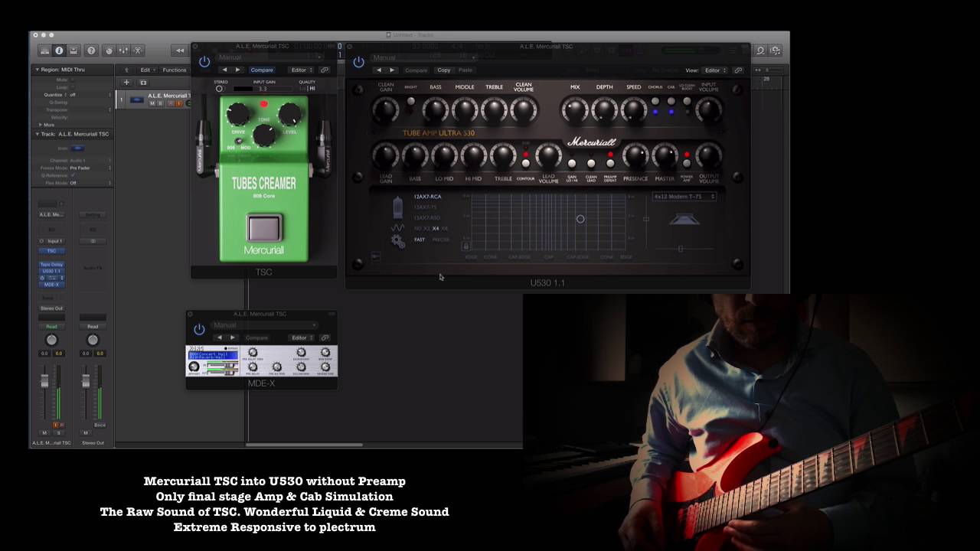Screen dimensions: 980x551
Task: Toggle the Q-Reference checkbox
Action: tap(73, 175)
